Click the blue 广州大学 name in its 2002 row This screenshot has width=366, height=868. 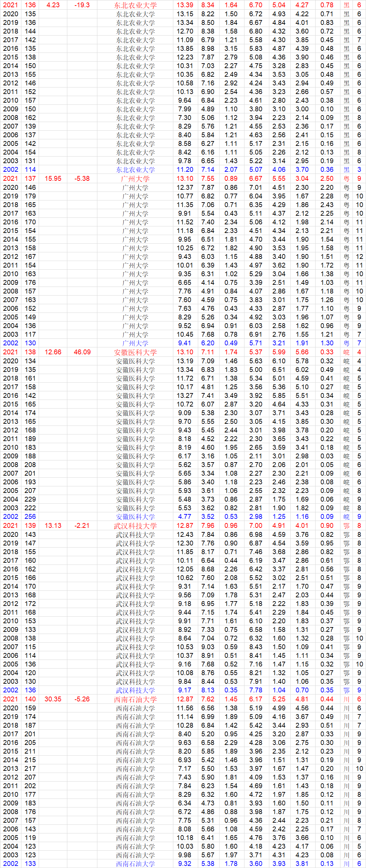135,343
